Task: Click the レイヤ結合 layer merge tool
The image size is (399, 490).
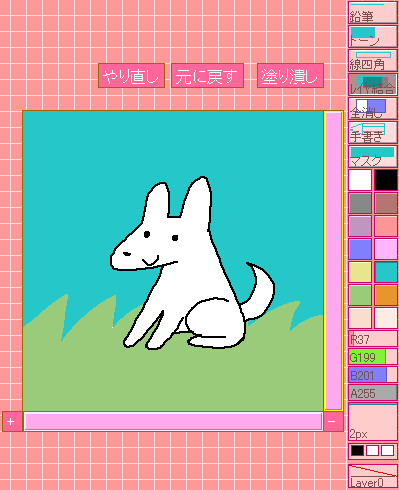Action: coord(373,85)
